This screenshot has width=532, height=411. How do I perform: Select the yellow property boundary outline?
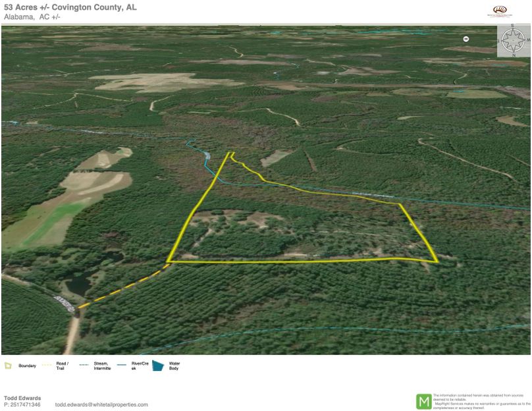pos(296,261)
